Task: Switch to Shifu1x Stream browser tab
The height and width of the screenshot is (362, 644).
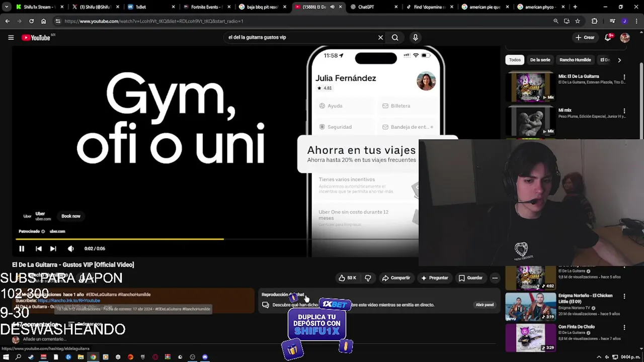Action: (39, 7)
